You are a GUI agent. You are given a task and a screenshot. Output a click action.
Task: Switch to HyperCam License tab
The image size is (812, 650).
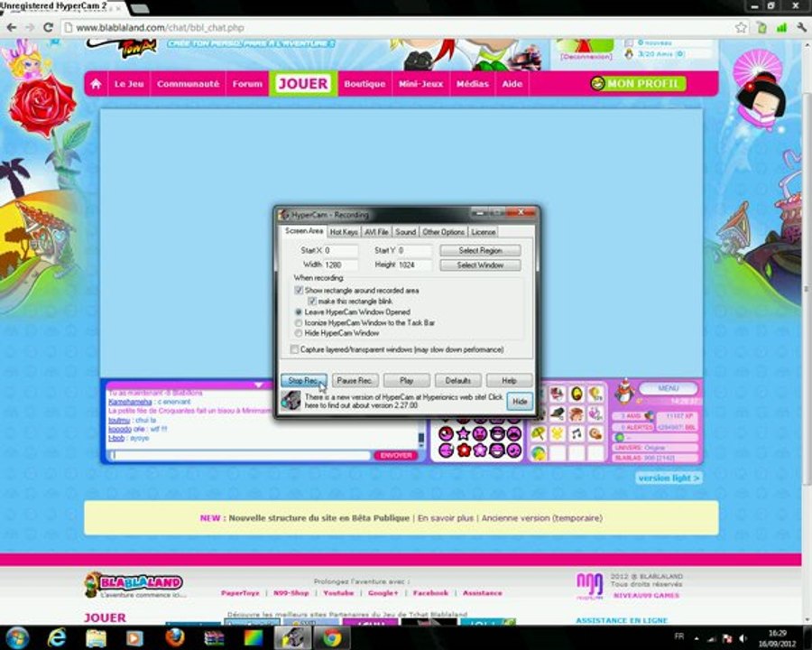coord(484,232)
